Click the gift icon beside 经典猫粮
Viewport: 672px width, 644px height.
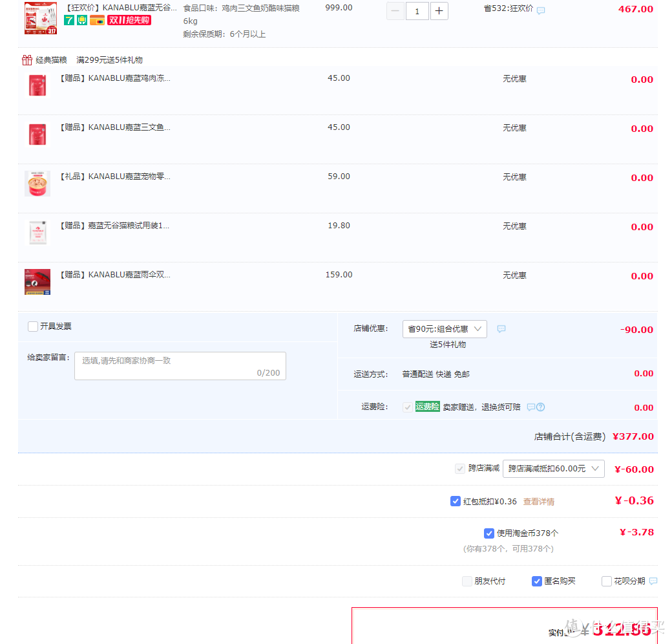(27, 60)
